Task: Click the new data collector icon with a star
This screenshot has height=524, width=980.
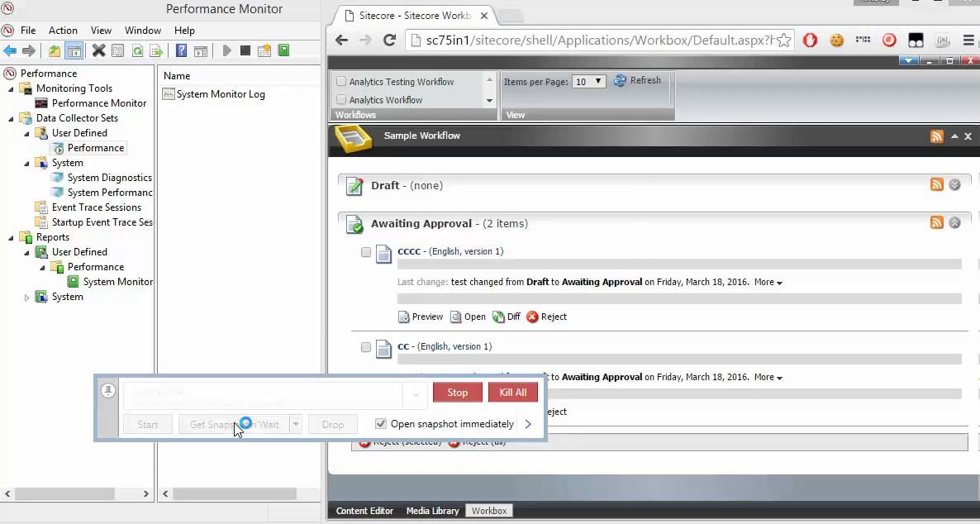Action: [264, 50]
